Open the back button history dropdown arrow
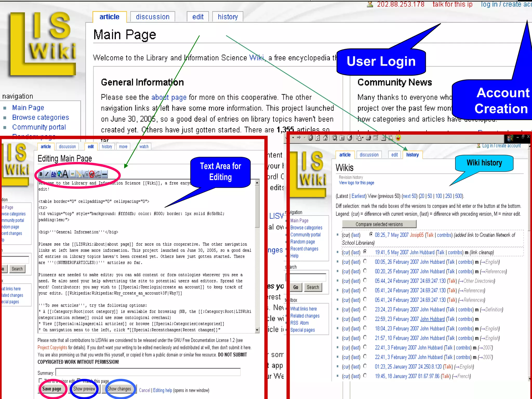 coord(293,138)
